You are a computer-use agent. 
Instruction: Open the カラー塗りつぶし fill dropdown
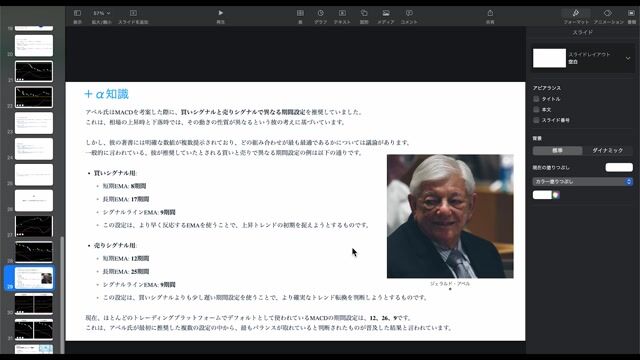click(x=582, y=182)
